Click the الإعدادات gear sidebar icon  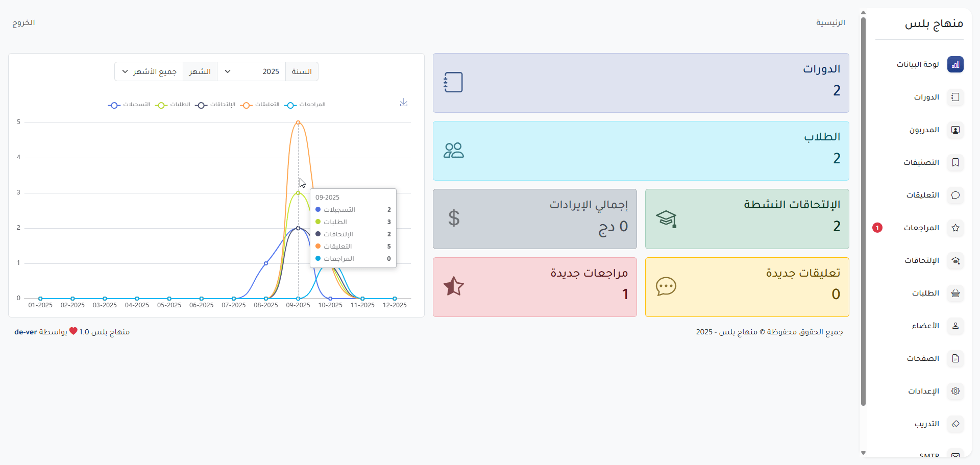pos(955,391)
